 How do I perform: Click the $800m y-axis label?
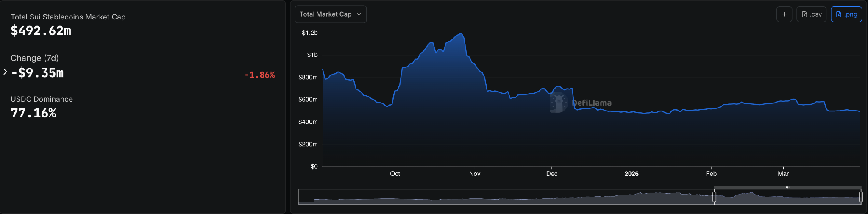[308, 77]
